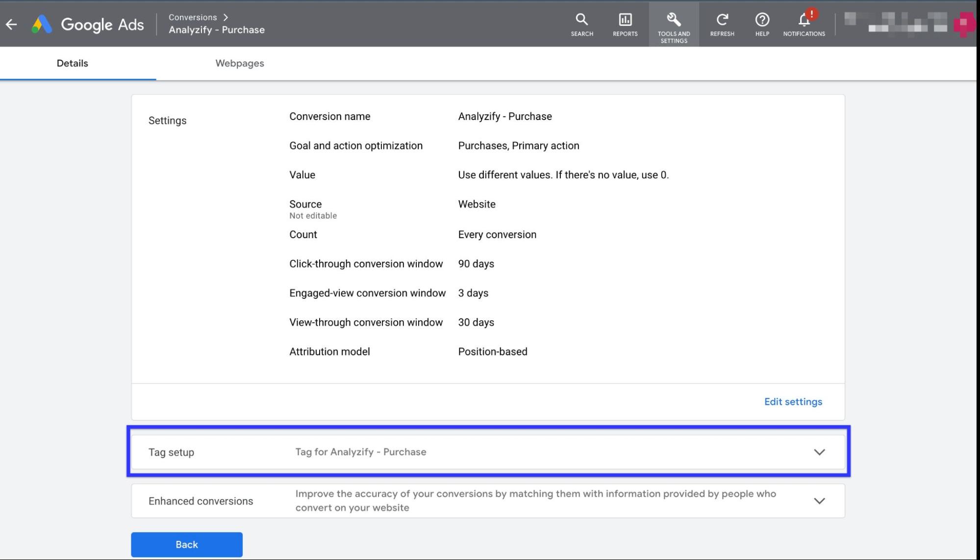Click 'Position-based' attribution value

point(493,352)
